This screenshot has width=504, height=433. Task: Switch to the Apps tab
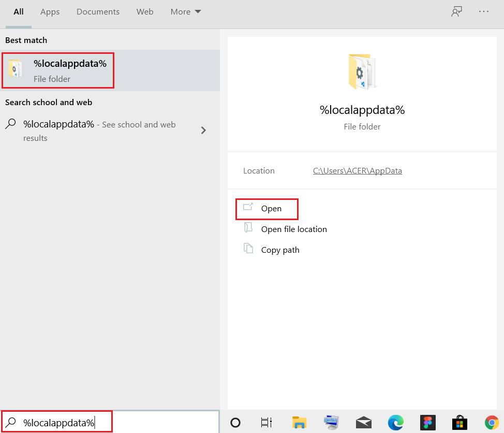coord(50,11)
